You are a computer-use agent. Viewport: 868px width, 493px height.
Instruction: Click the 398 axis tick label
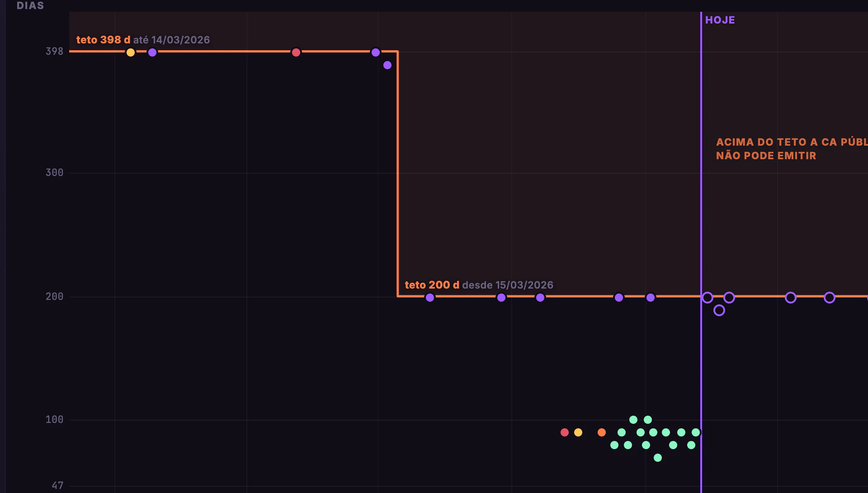(54, 52)
